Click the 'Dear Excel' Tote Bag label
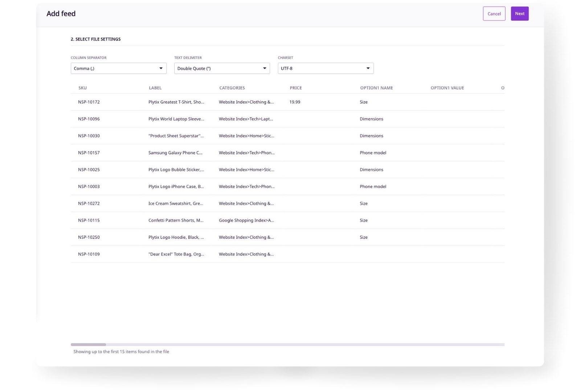 (x=176, y=254)
